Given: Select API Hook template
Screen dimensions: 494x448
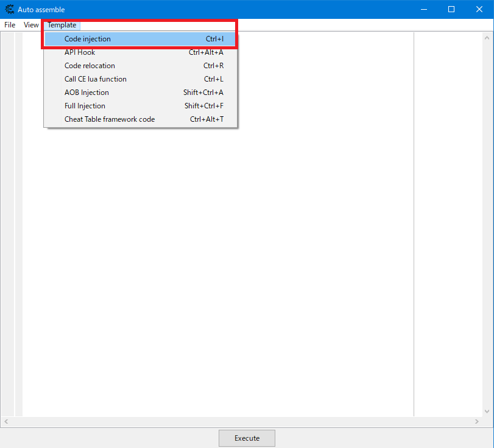Looking at the screenshot, I should 140,52.
